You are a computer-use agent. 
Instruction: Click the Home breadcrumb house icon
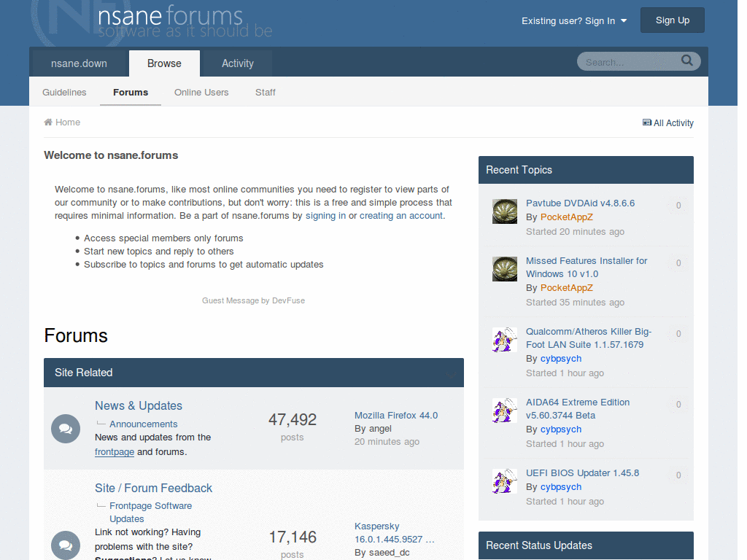pyautogui.click(x=48, y=122)
